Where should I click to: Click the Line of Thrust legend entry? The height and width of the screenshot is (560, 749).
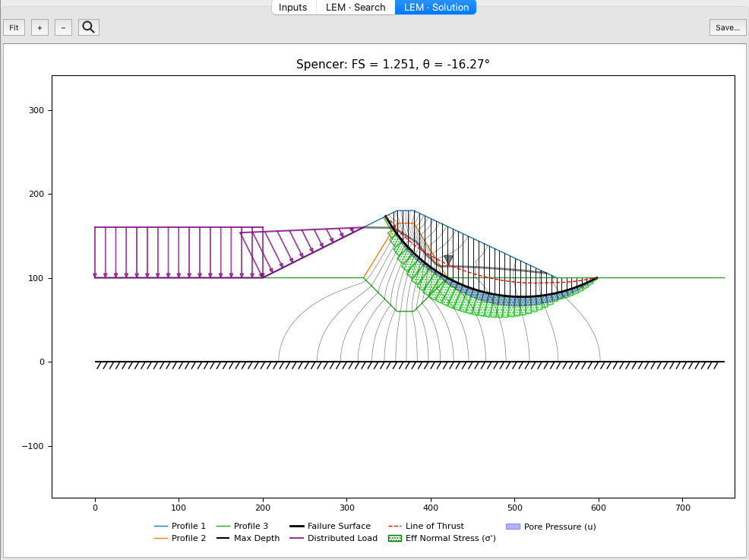point(425,526)
